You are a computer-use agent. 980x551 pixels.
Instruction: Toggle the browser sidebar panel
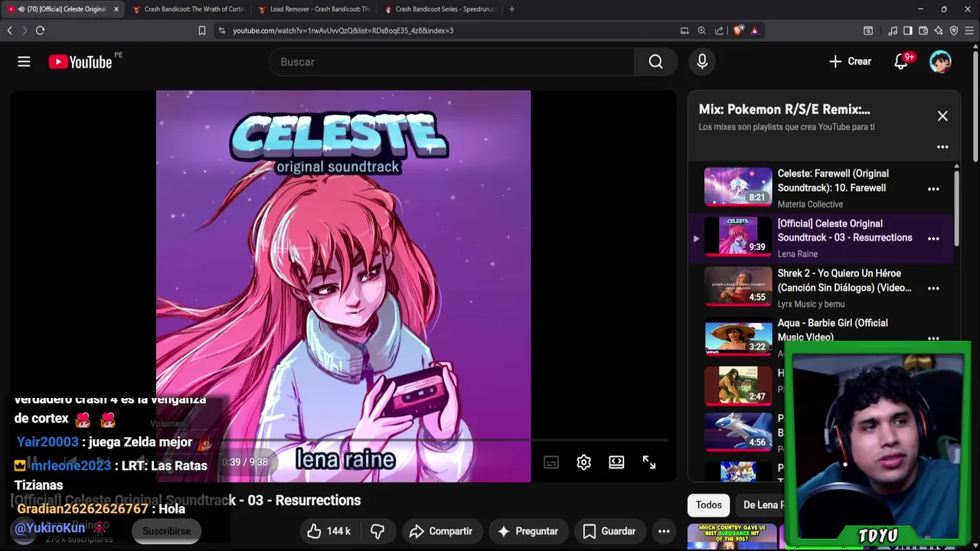(x=908, y=31)
